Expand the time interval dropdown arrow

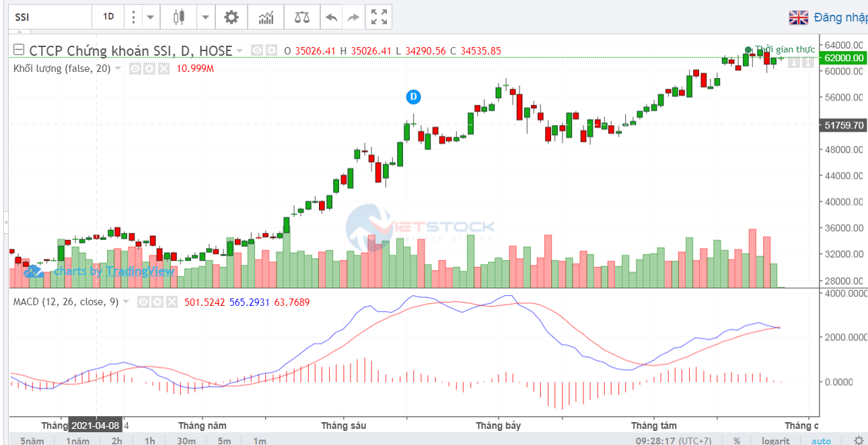point(149,17)
